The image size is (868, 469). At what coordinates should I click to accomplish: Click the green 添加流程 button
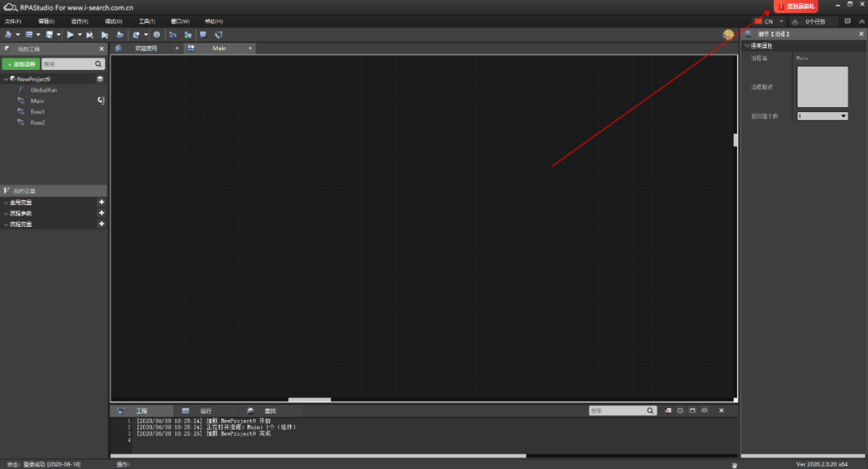[x=20, y=64]
